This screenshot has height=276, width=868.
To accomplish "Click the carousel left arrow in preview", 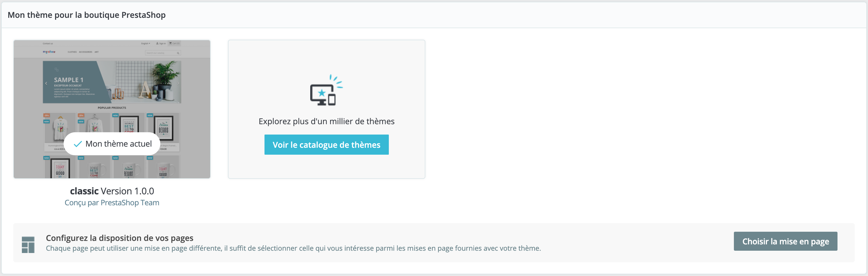I will (47, 83).
